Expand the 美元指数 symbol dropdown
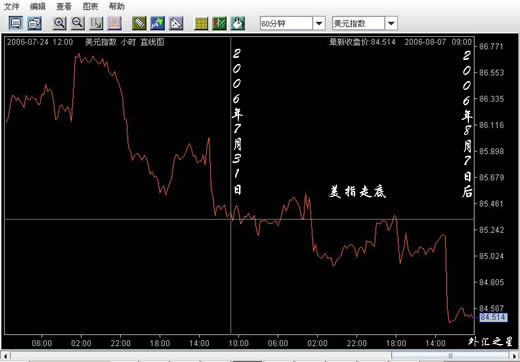The height and width of the screenshot is (362, 520). (391, 23)
